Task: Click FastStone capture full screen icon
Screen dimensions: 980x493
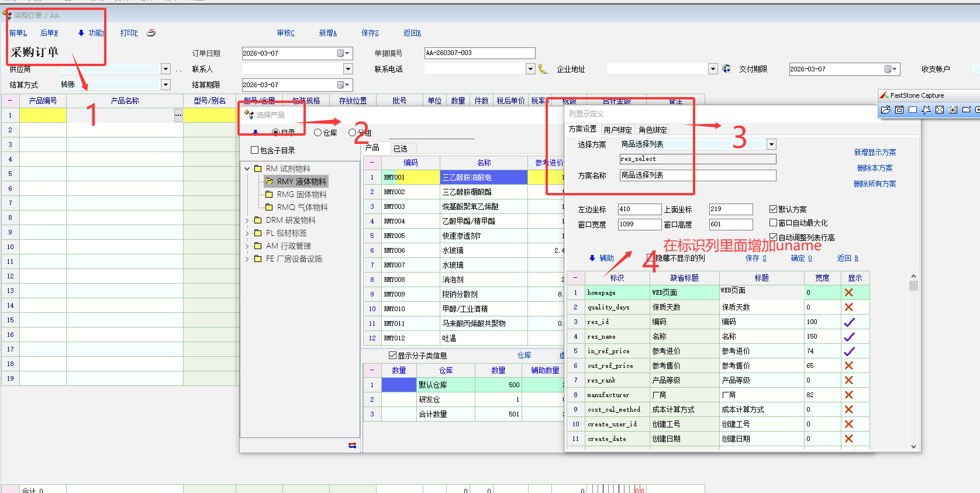Action: (x=939, y=109)
